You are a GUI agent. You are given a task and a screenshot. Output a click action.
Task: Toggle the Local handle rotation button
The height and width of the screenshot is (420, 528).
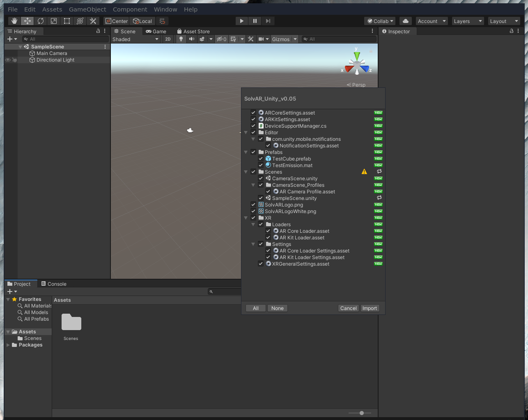pos(142,21)
